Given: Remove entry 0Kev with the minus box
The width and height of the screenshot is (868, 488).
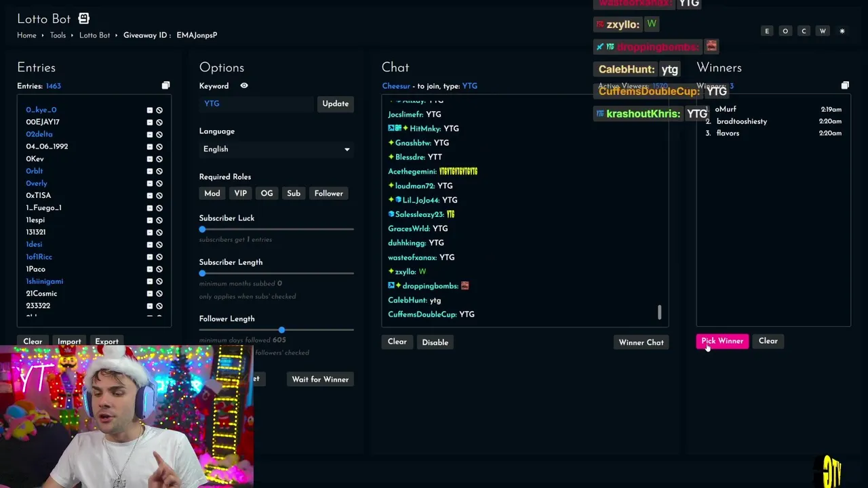Looking at the screenshot, I should coord(150,159).
